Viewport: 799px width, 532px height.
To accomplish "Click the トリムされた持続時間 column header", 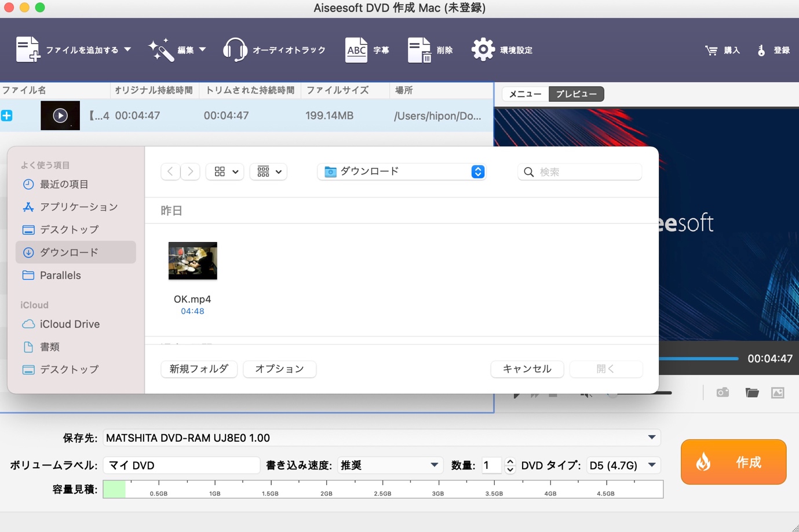I will coord(250,90).
